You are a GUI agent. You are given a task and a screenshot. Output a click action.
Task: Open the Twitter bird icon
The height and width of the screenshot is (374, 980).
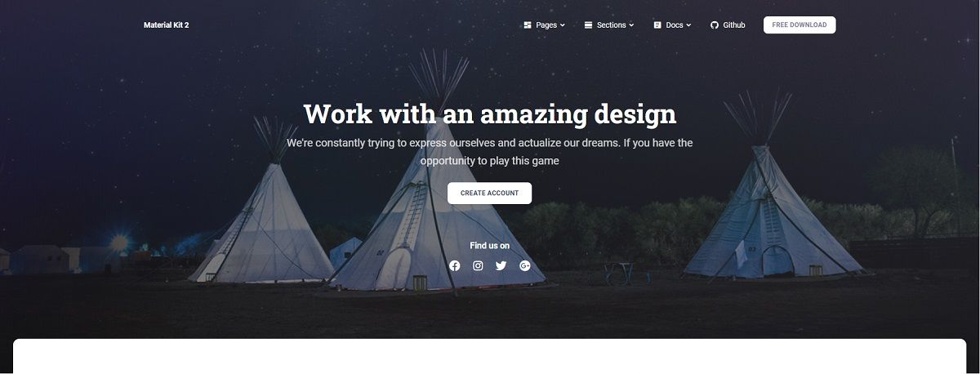501,265
